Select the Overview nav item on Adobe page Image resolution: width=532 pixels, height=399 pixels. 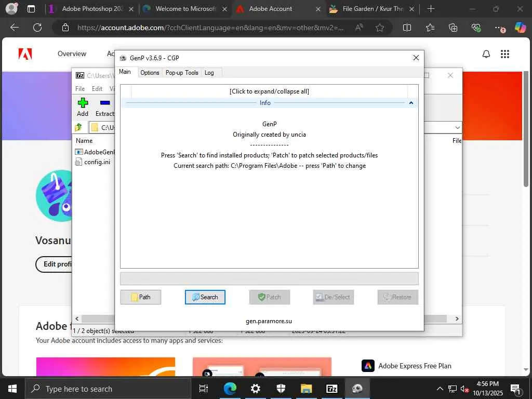point(72,54)
